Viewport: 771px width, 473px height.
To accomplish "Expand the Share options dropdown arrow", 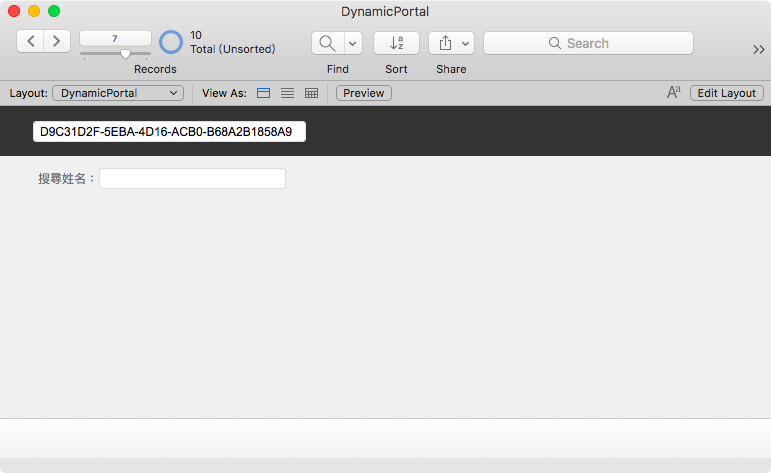I will click(x=465, y=43).
